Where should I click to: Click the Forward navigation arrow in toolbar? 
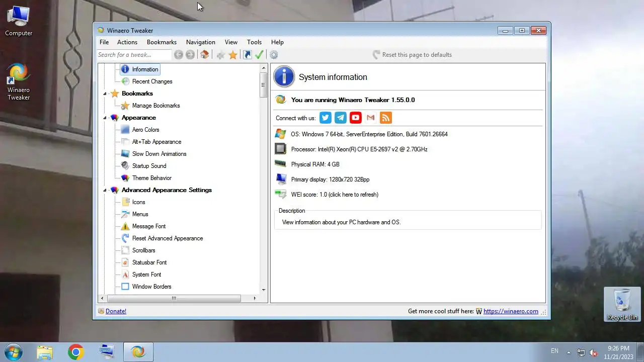click(190, 55)
